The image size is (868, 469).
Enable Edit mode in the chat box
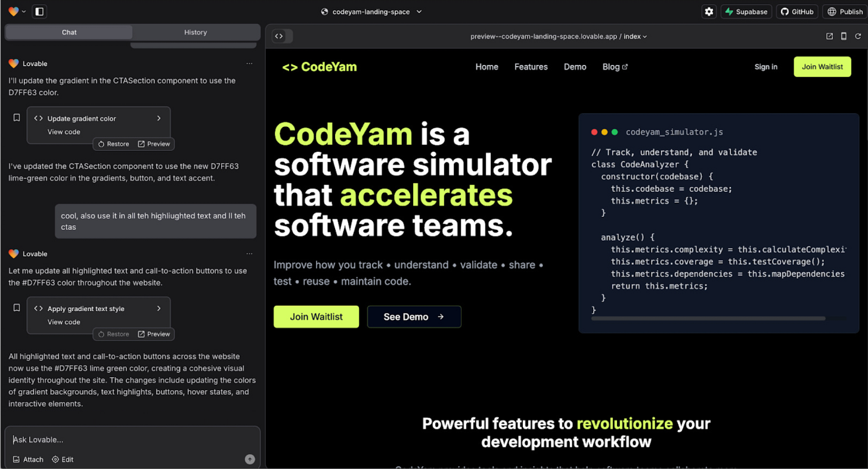coord(63,459)
